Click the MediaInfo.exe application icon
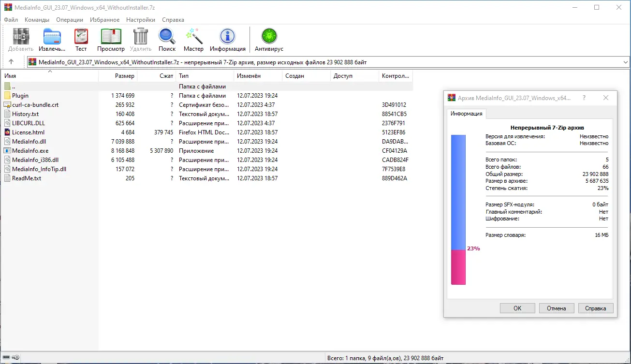 7,151
